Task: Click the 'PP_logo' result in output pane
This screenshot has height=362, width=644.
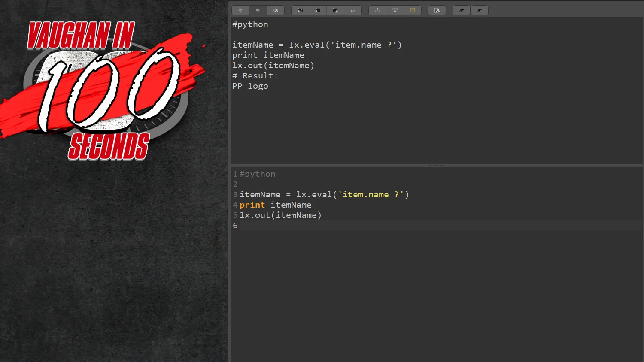Action: tap(250, 86)
